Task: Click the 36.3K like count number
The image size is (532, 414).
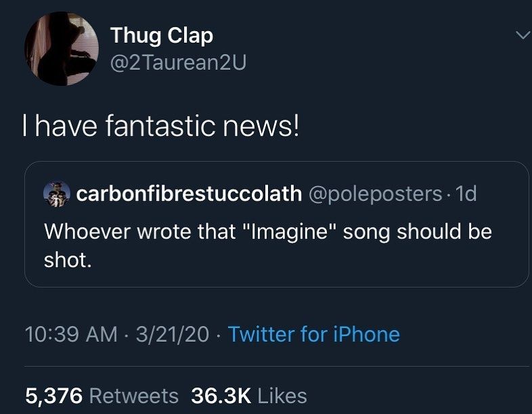Action: tap(221, 396)
